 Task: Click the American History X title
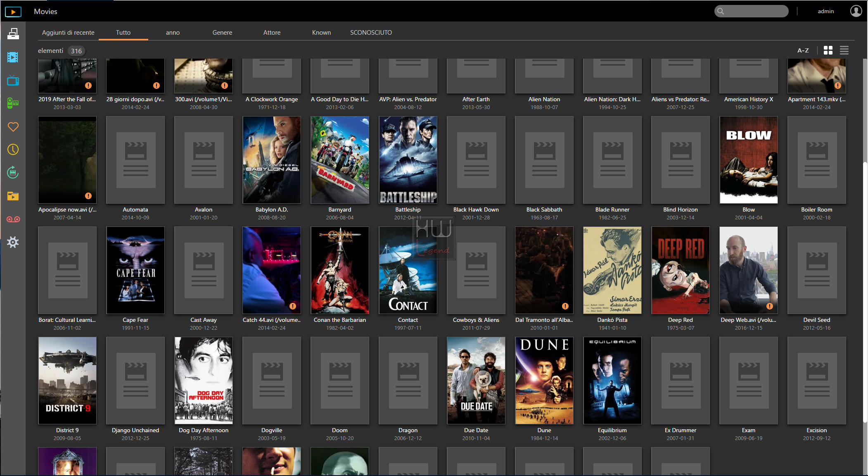(749, 99)
